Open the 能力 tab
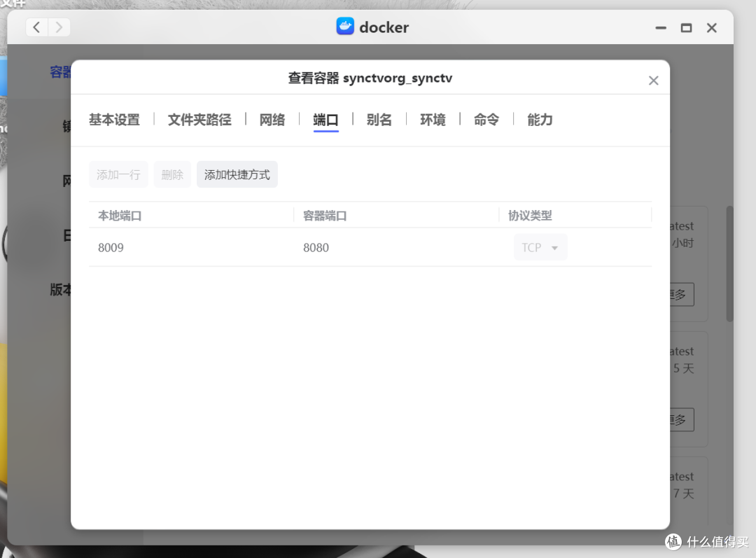The width and height of the screenshot is (756, 558). point(540,120)
